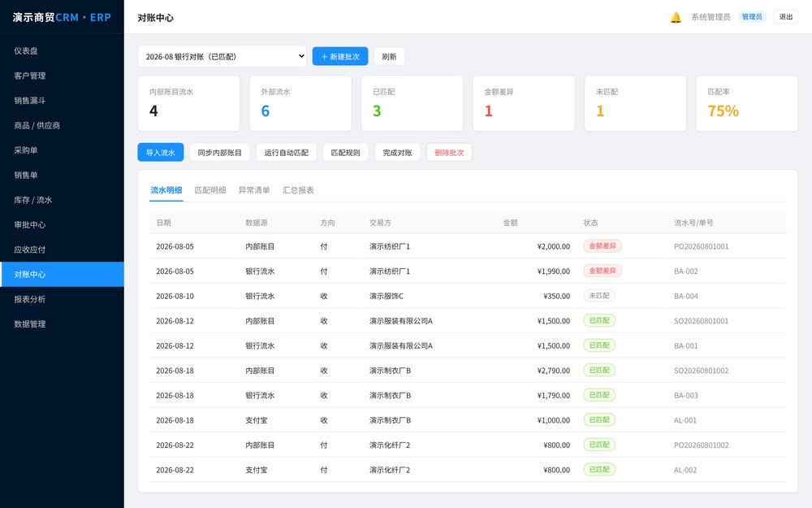The width and height of the screenshot is (812, 508).
Task: Click amount ¥1,790.00
Action: coord(554,396)
